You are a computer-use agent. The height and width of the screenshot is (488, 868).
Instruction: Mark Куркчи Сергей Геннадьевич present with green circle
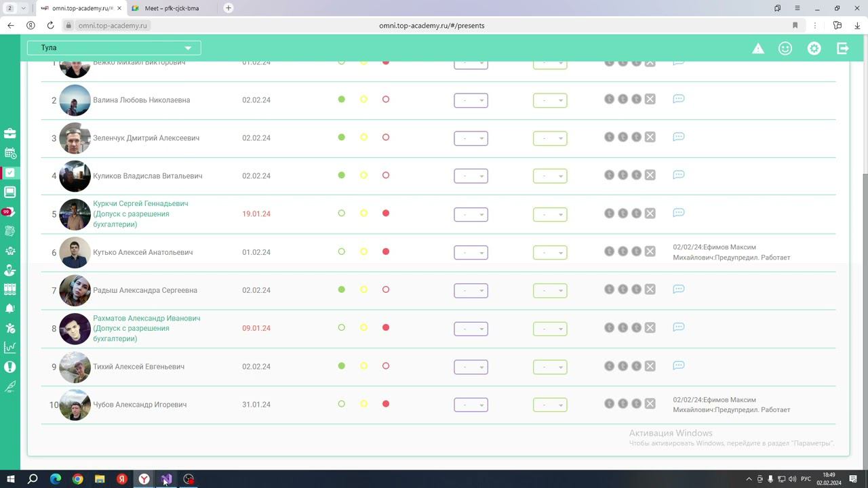click(342, 213)
